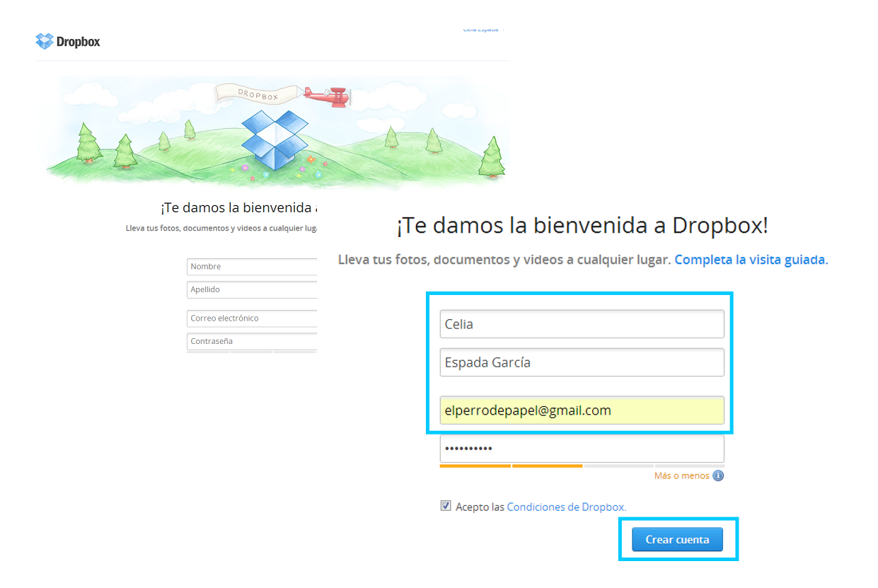This screenshot has height=588, width=878.
Task: Click the email field with elperrodepapel@gmail.com
Action: click(582, 410)
